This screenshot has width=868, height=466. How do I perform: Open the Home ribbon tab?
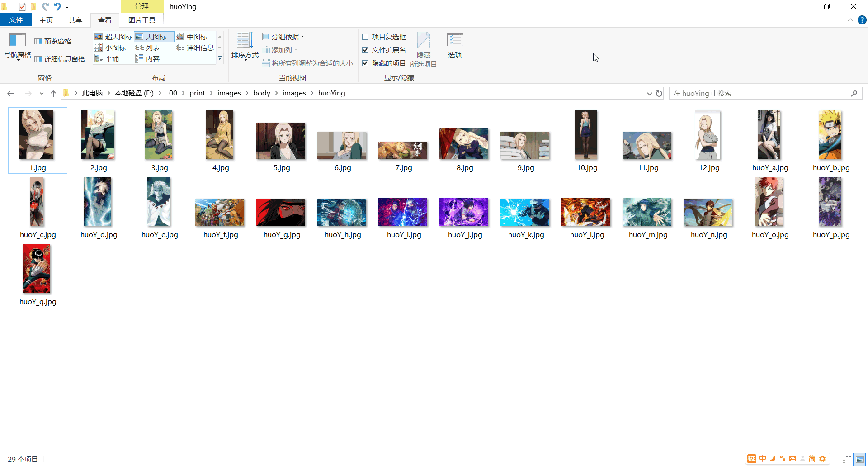pos(46,20)
